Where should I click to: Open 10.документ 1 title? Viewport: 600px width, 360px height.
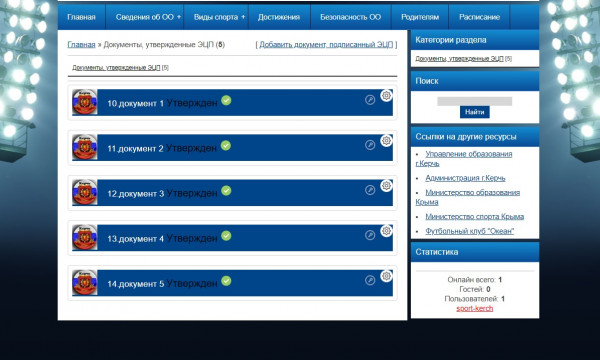(135, 103)
